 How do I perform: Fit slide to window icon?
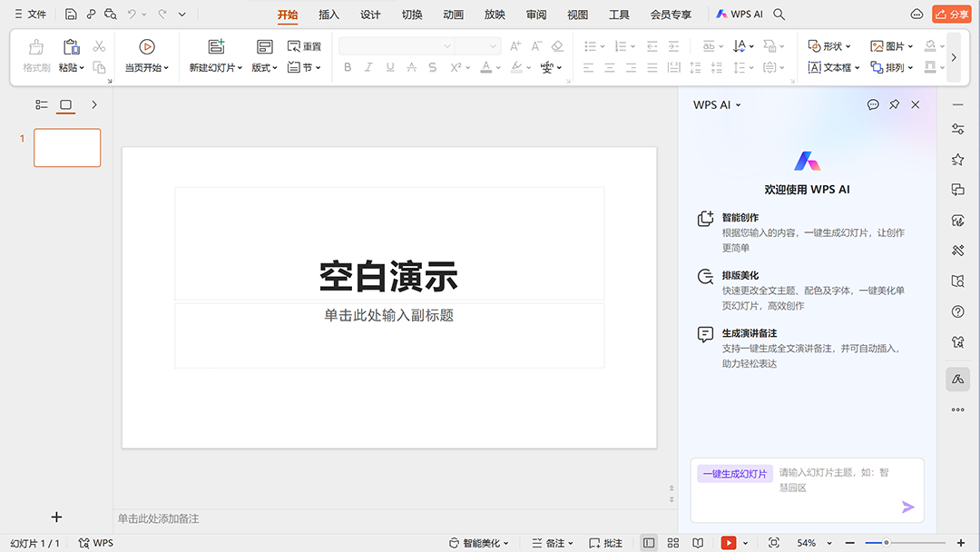tap(774, 543)
